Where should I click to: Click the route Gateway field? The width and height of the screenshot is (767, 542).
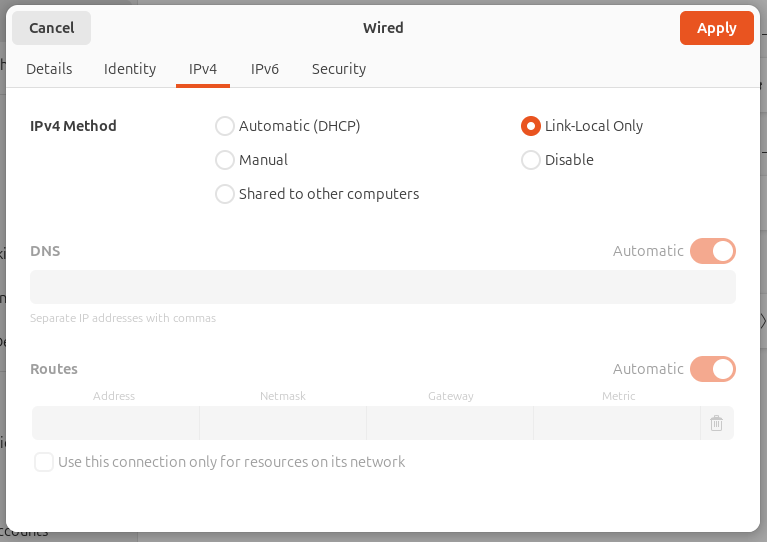tap(450, 423)
